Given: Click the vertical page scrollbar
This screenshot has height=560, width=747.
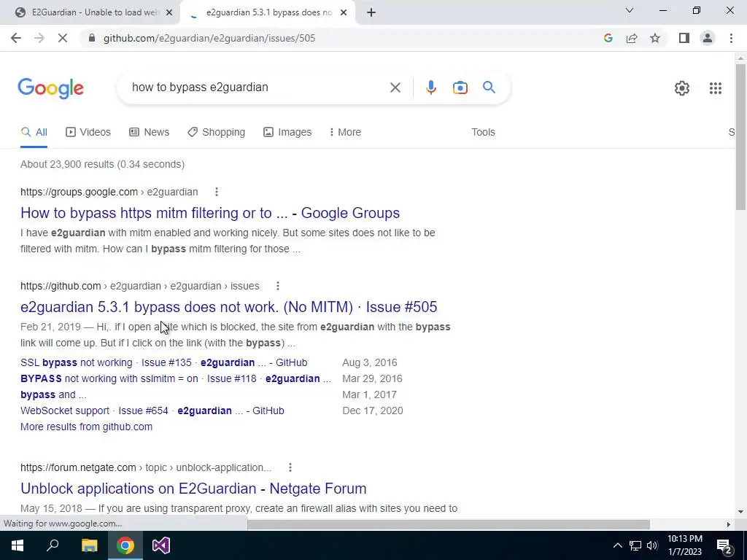Looking at the screenshot, I should pos(740,137).
